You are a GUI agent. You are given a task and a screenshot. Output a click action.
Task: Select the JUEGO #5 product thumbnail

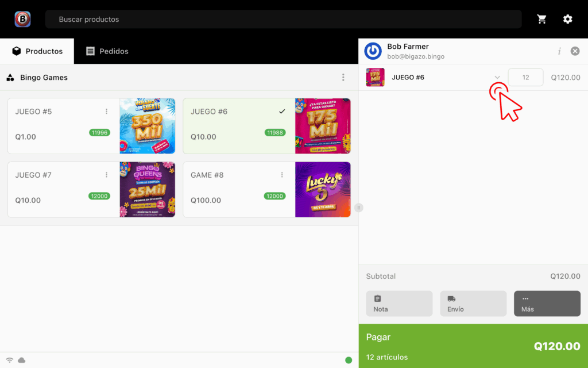148,126
